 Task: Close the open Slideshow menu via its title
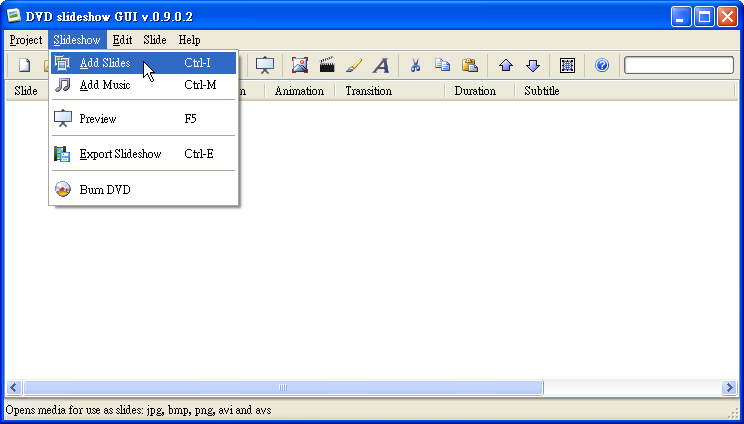(77, 40)
